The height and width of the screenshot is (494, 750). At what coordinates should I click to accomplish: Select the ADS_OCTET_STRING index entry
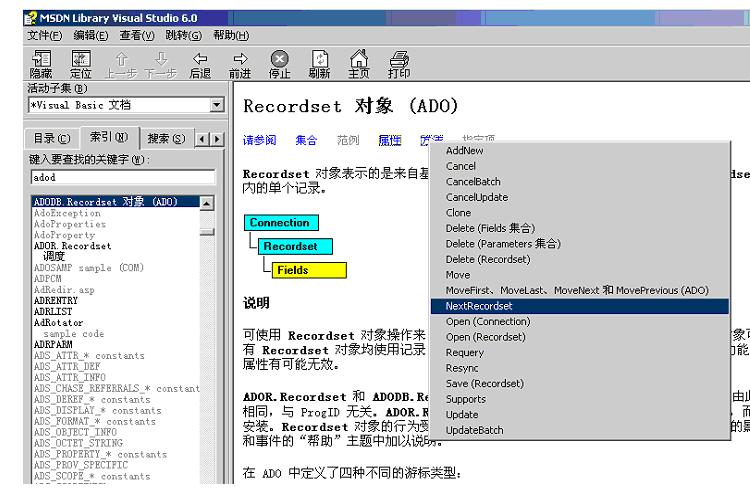coord(78,443)
